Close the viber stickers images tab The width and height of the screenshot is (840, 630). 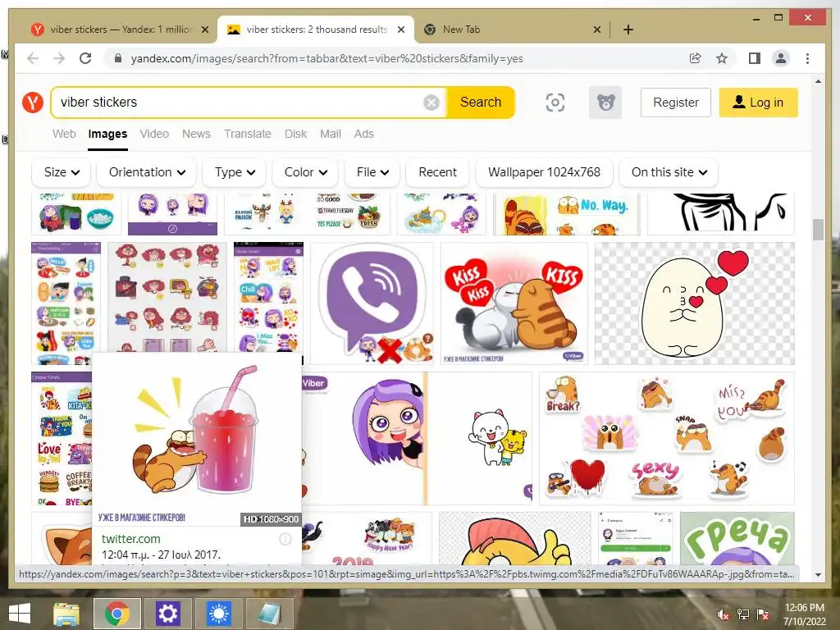[400, 30]
